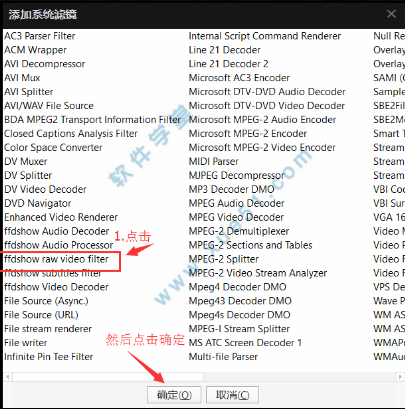405x409 pixels.
Task: Select ffdshow raw video filter
Action: click(x=56, y=259)
